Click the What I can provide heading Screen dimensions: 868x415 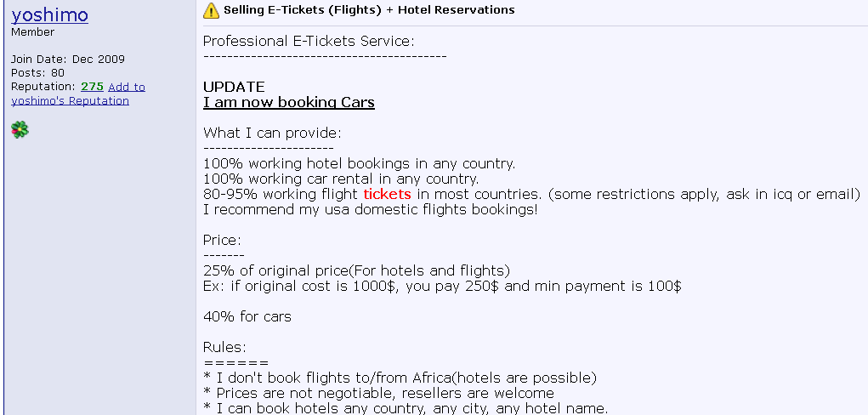(272, 134)
